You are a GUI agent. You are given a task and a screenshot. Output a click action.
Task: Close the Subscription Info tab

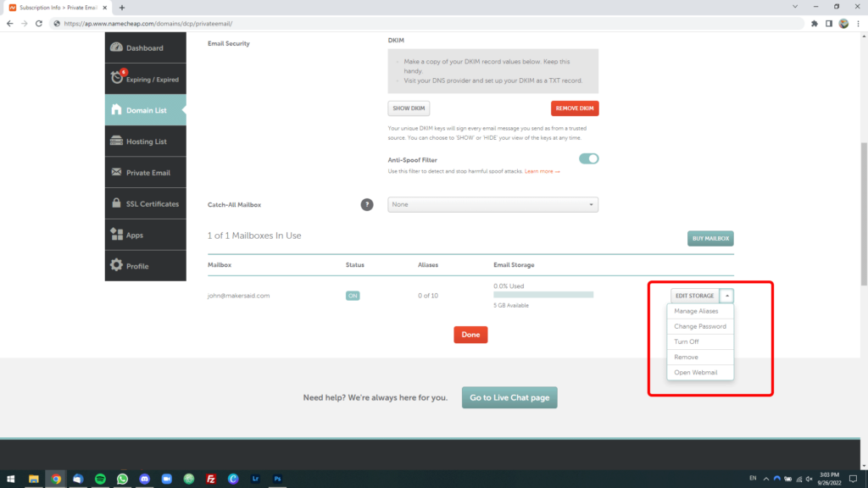click(104, 8)
